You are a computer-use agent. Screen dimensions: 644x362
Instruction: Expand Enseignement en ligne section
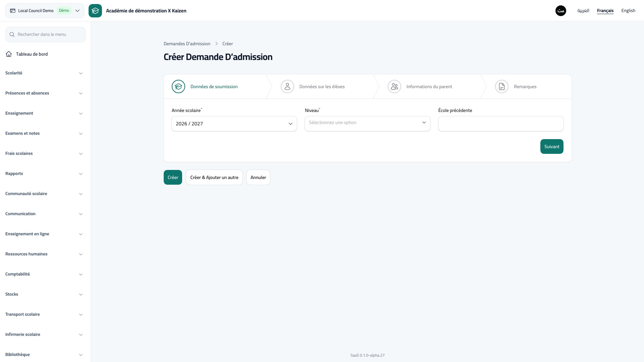44,234
